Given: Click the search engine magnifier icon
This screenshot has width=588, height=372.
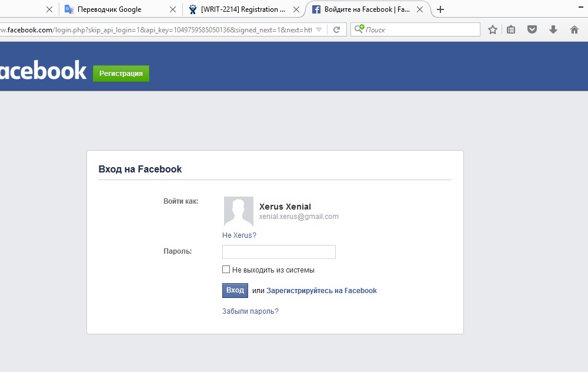Looking at the screenshot, I should [x=359, y=28].
